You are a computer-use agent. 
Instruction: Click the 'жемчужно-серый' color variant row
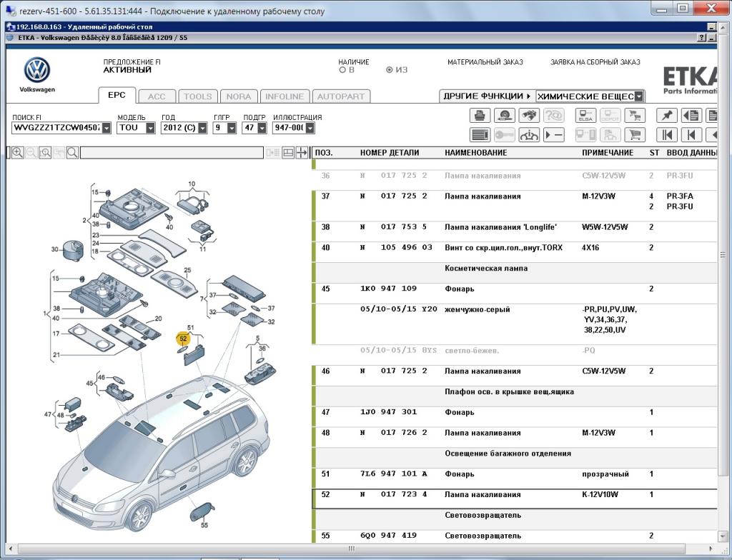tap(515, 324)
